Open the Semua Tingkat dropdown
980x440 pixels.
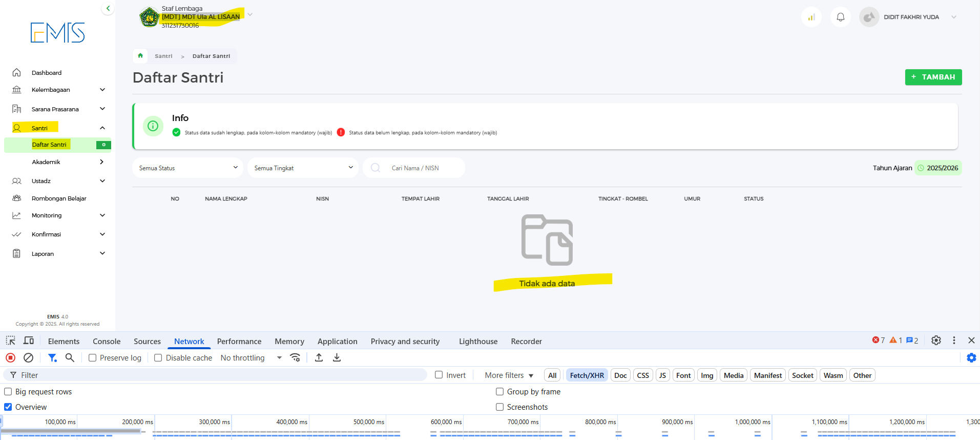[x=303, y=168]
